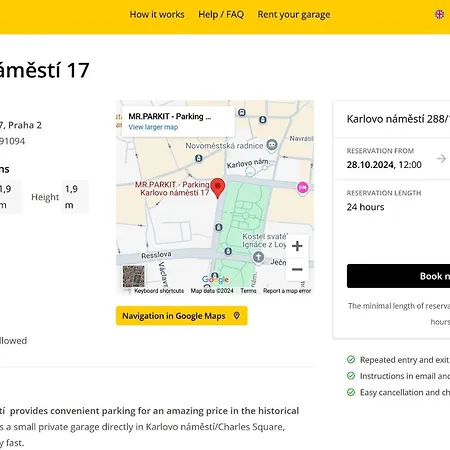Switch map to satellite view thumbnail
450x450 pixels.
pos(134,276)
